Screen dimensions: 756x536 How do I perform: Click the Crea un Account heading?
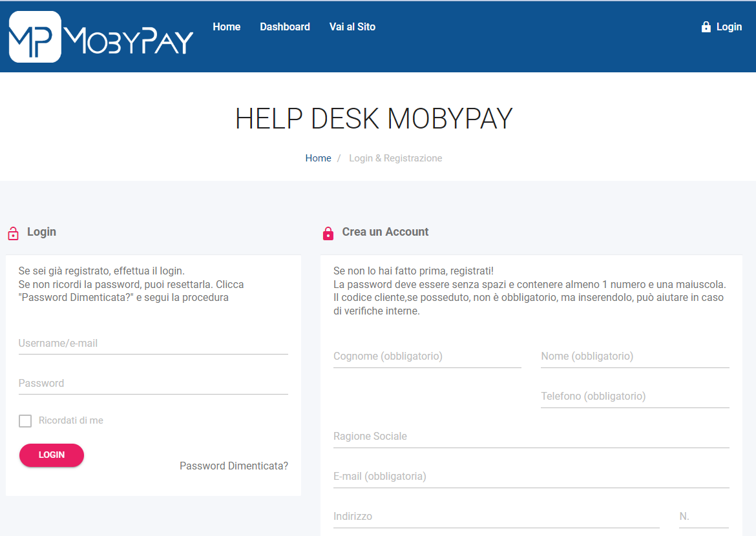coord(385,232)
